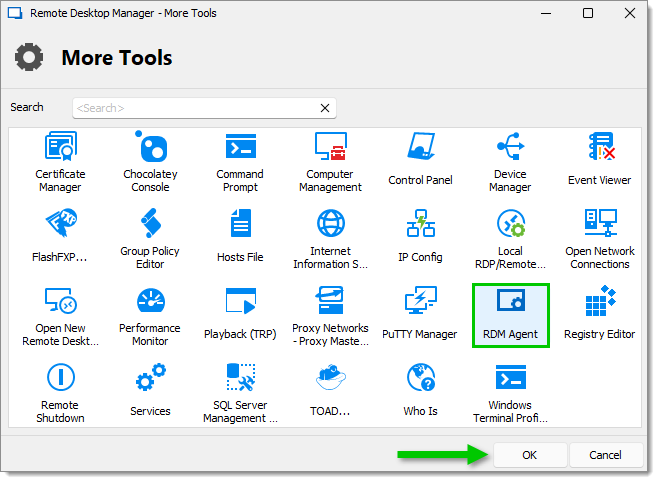Open Device Manager tool

point(510,162)
